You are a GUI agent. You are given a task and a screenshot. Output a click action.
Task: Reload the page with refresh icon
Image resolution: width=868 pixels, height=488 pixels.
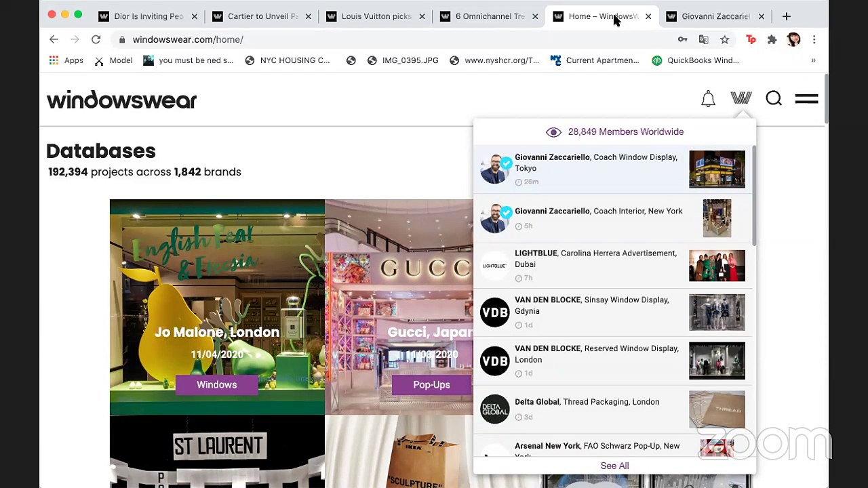point(96,39)
